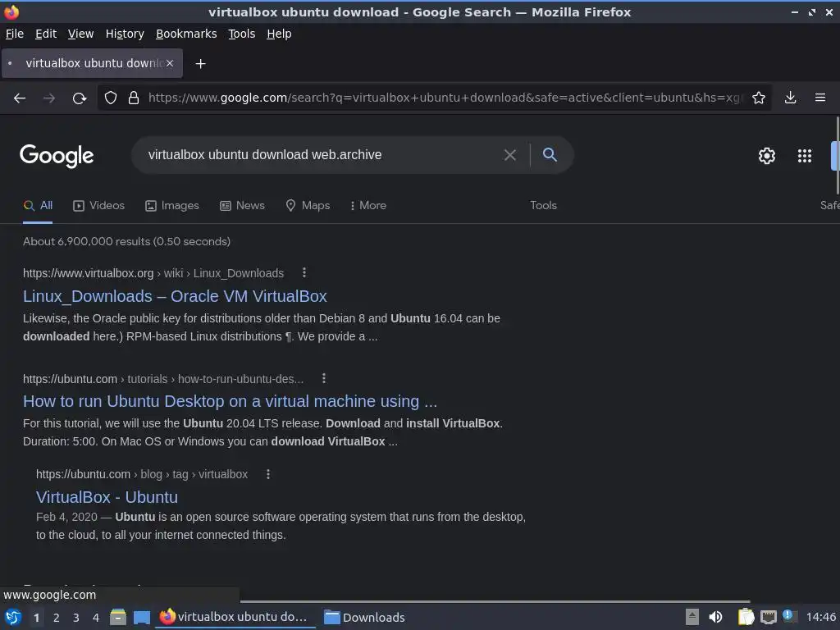Viewport: 840px width, 630px height.
Task: Switch to Videos results
Action: pos(98,206)
